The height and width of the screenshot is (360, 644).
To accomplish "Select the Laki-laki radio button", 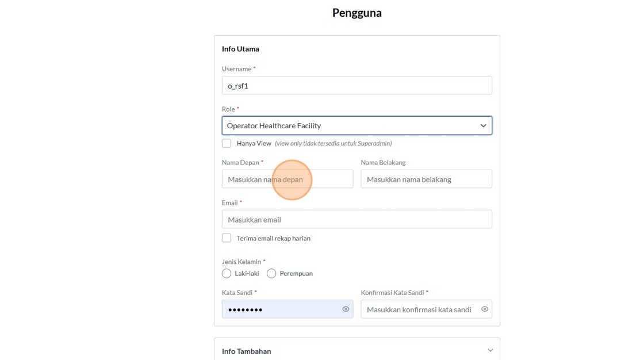I will [x=227, y=274].
